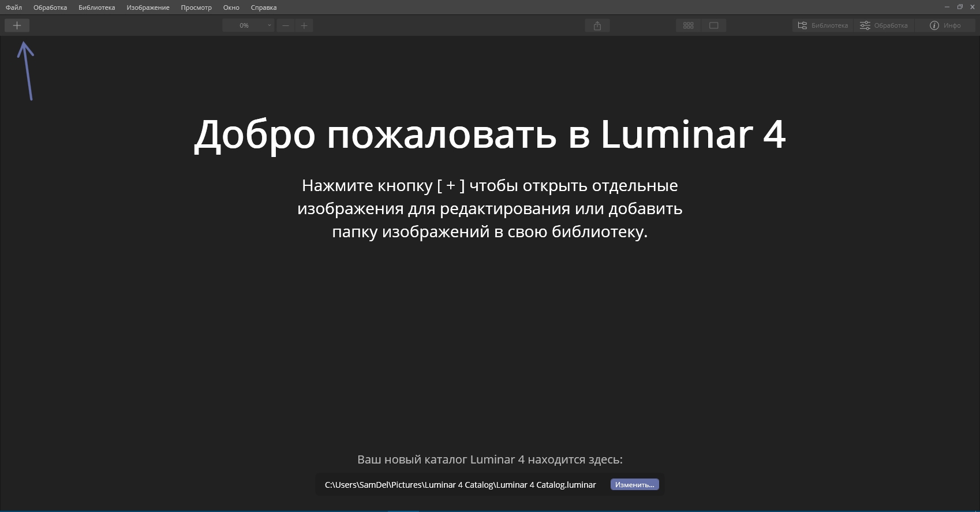The height and width of the screenshot is (512, 980).
Task: Restore down the Luminar window
Action: 960,7
